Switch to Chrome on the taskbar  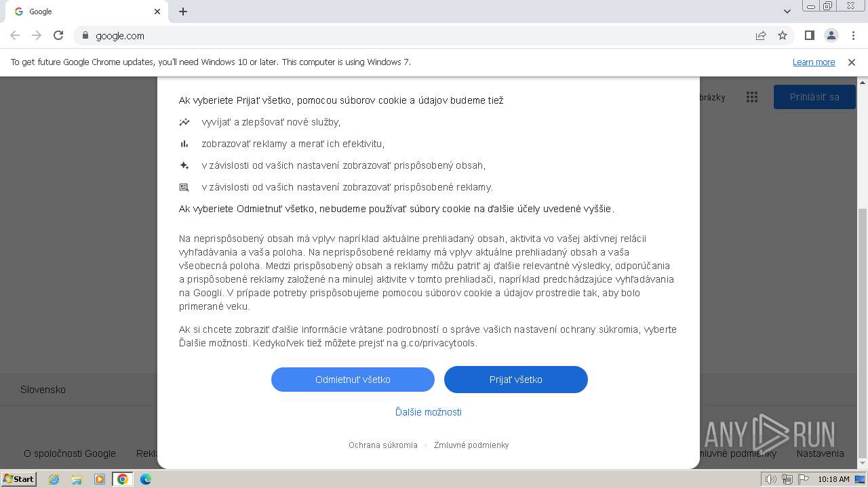(123, 479)
